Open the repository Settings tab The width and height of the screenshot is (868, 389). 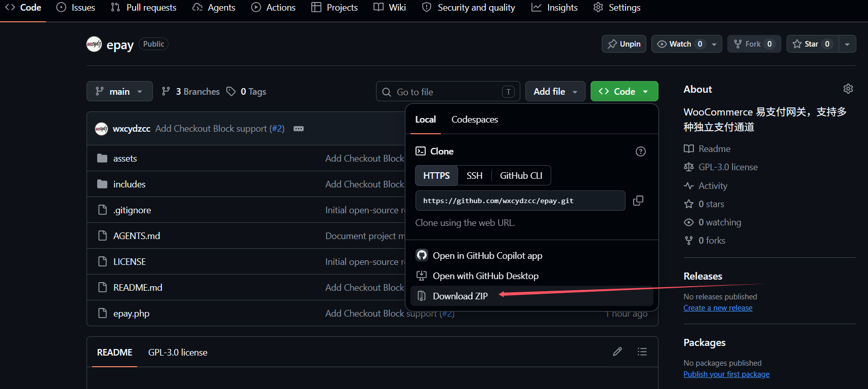(x=617, y=8)
